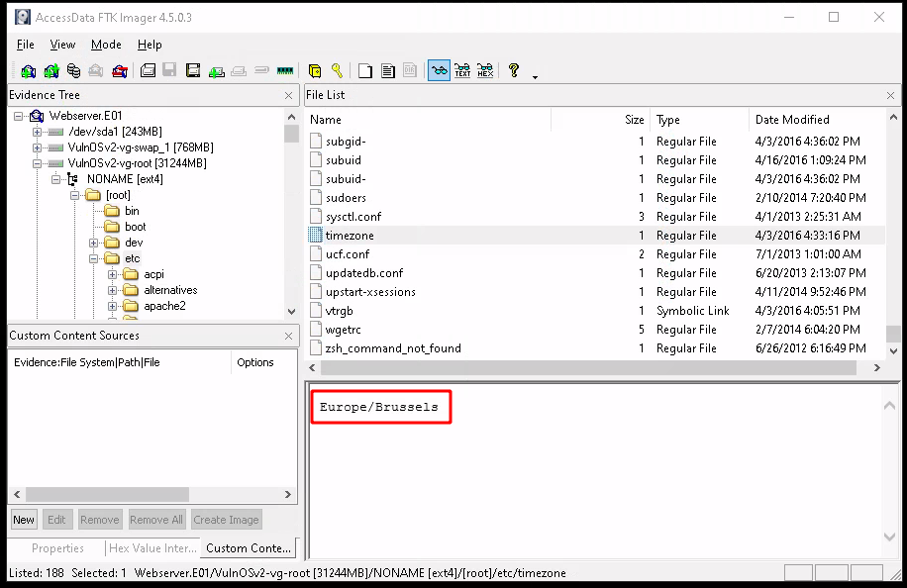Click the greyed Export Disk Image floppy icon
Image resolution: width=907 pixels, height=588 pixels.
pyautogui.click(x=169, y=70)
